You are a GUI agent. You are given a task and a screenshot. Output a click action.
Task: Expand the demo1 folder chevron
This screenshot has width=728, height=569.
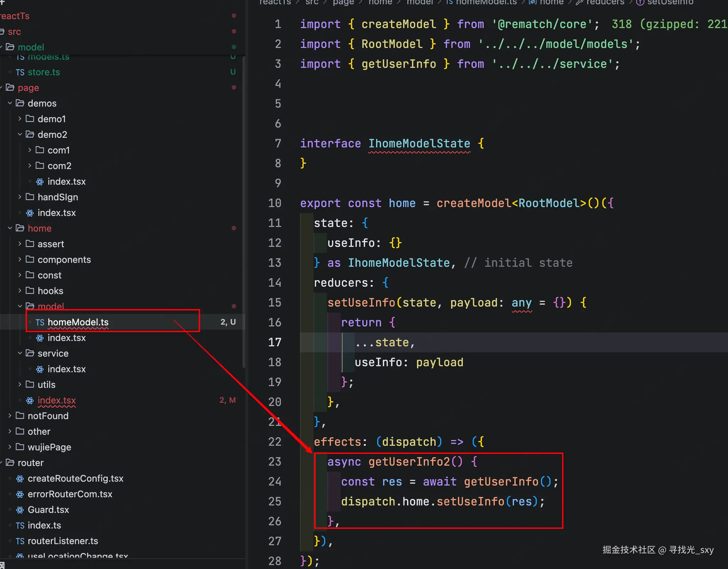click(20, 119)
